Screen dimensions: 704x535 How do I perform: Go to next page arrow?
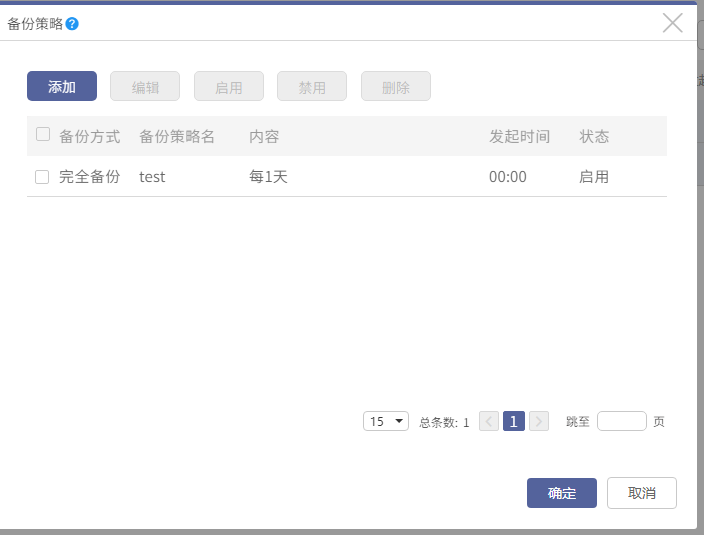pos(539,421)
